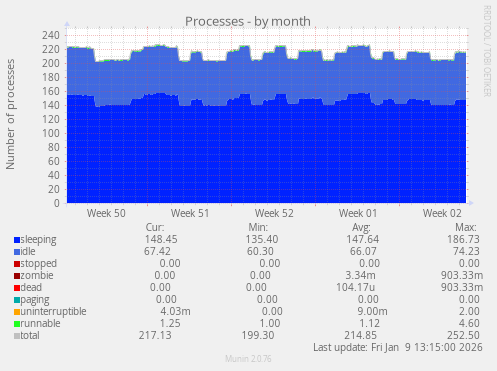Click total minimum value 199.30
The width and height of the screenshot is (497, 371).
tap(258, 335)
